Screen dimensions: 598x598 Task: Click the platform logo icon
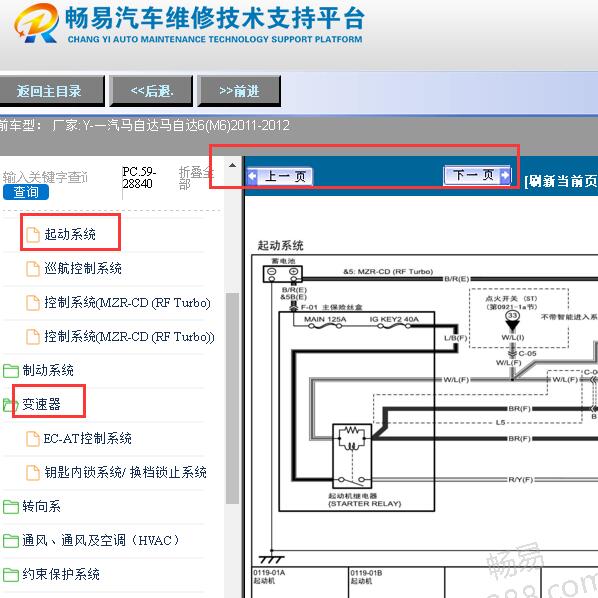pos(37,23)
